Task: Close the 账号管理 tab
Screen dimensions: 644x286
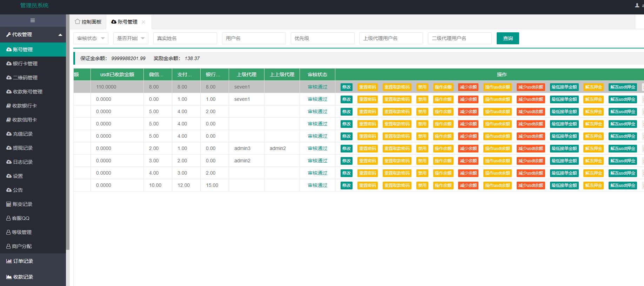Action: [143, 22]
